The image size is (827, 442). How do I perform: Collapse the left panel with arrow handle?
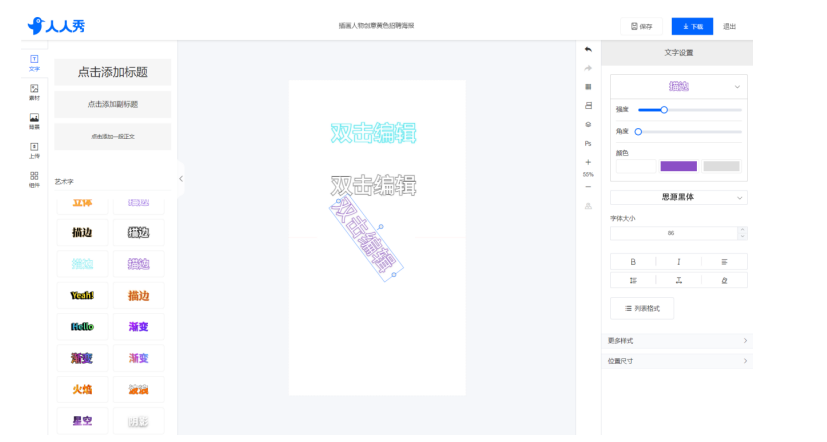[x=181, y=179]
